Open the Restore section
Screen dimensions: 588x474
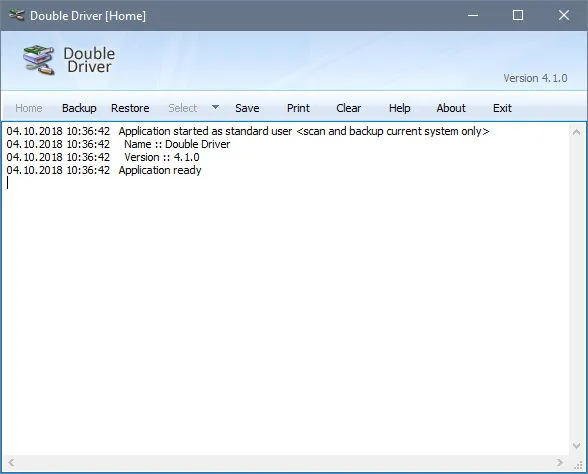[130, 108]
